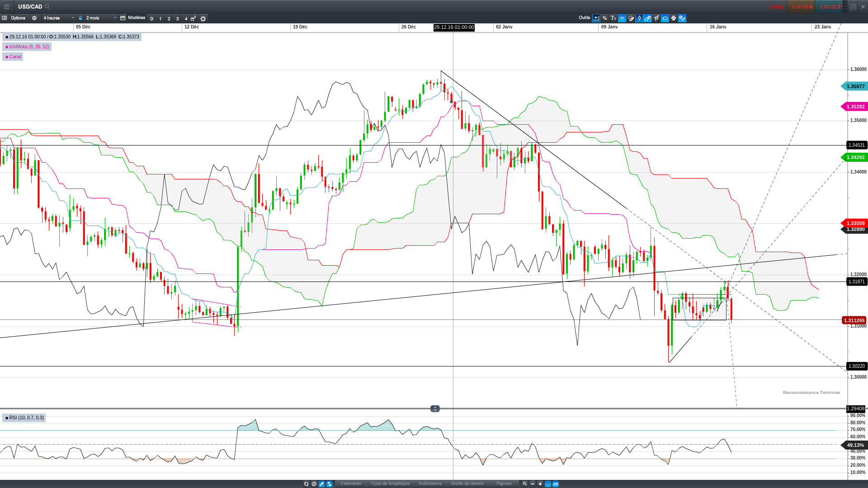868x488 pixels.
Task: Click the calendar icon beside Modèles
Action: [123, 19]
